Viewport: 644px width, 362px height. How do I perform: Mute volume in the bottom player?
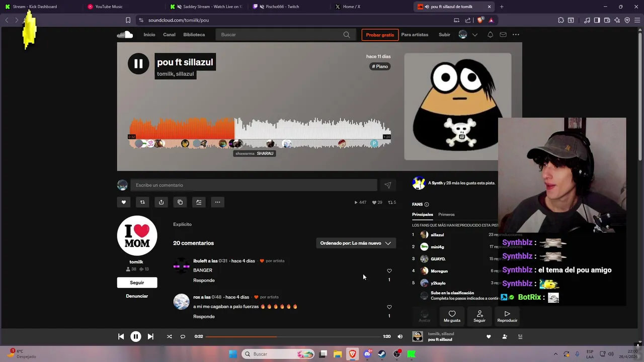(x=400, y=336)
